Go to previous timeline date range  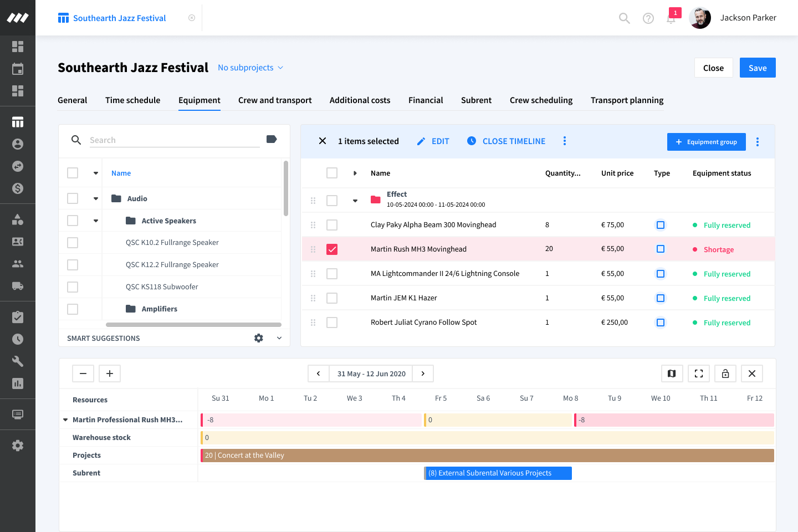click(x=319, y=374)
